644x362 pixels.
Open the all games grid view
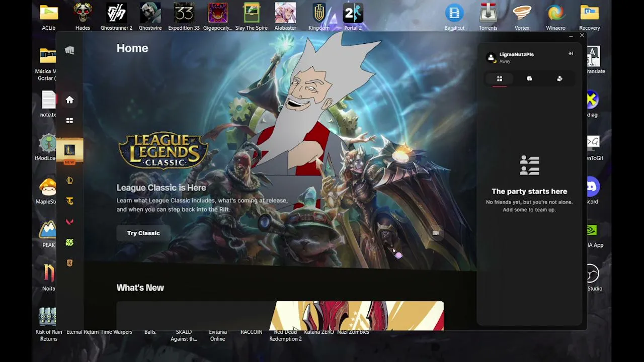pos(69,120)
